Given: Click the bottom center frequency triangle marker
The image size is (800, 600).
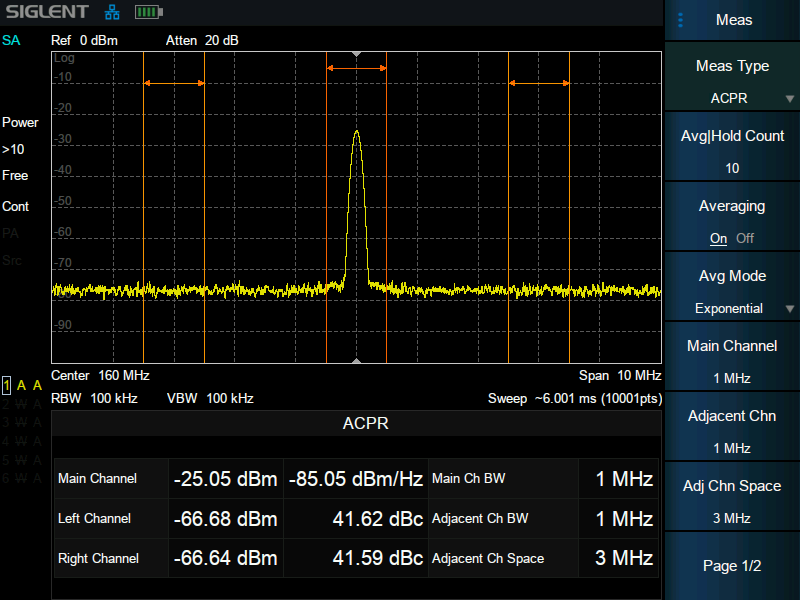Looking at the screenshot, I should point(356,360).
